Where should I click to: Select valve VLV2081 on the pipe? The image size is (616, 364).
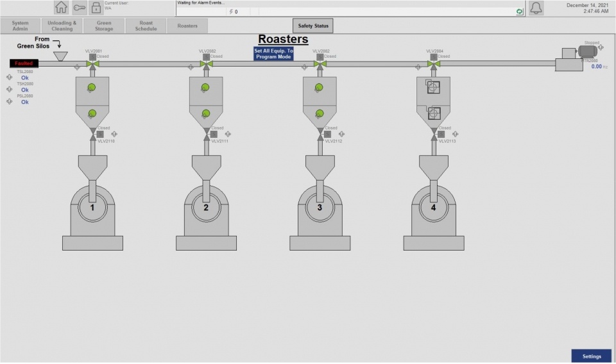click(x=92, y=63)
